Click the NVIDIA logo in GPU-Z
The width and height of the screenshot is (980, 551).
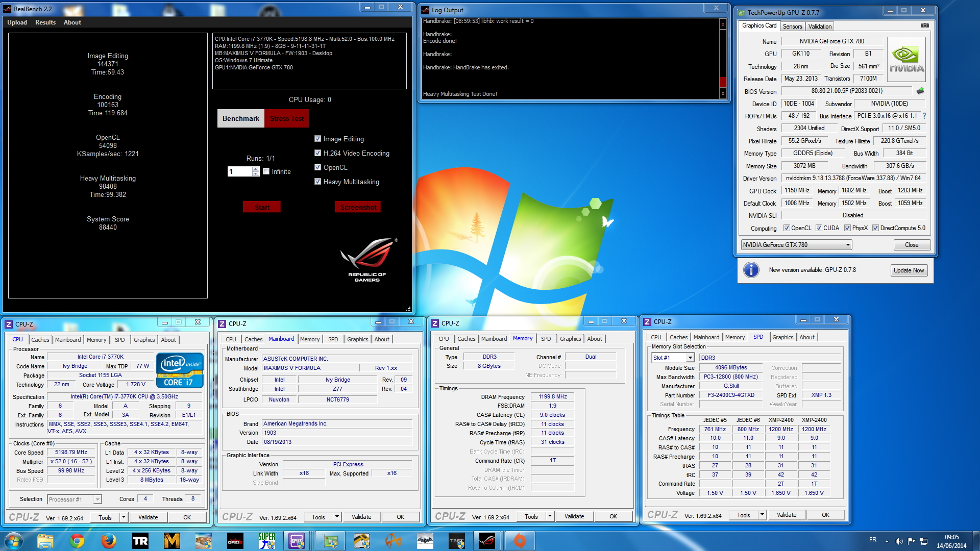906,60
